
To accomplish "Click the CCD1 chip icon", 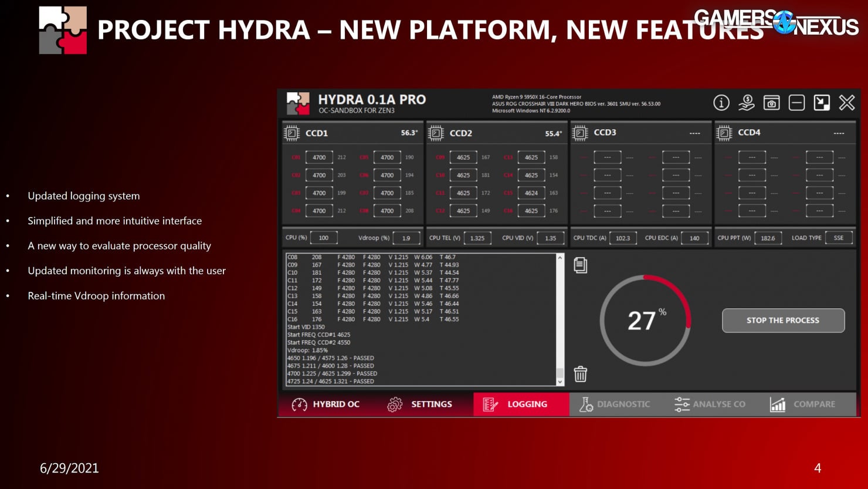I will (x=291, y=133).
